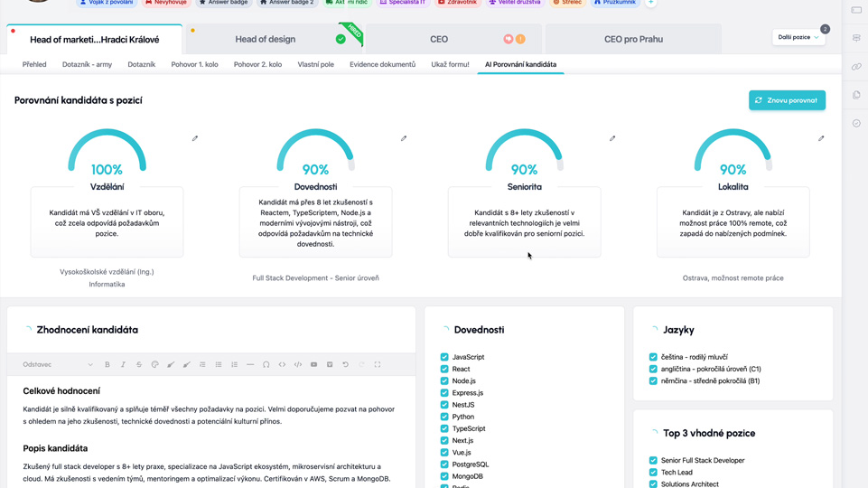
Task: Uncheck the JavaScript skill checkbox
Action: coord(444,357)
